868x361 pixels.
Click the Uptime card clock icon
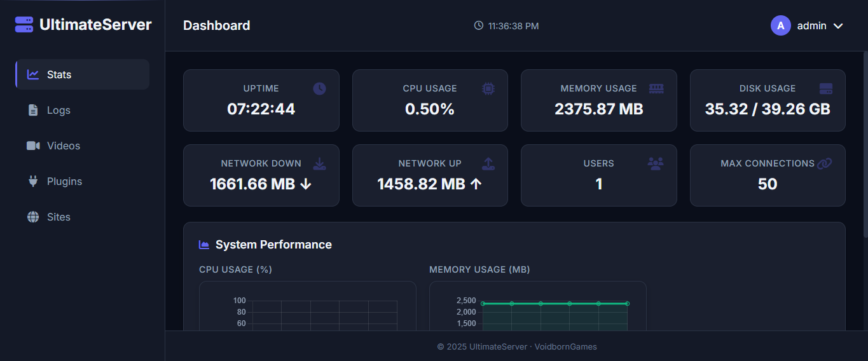319,88
